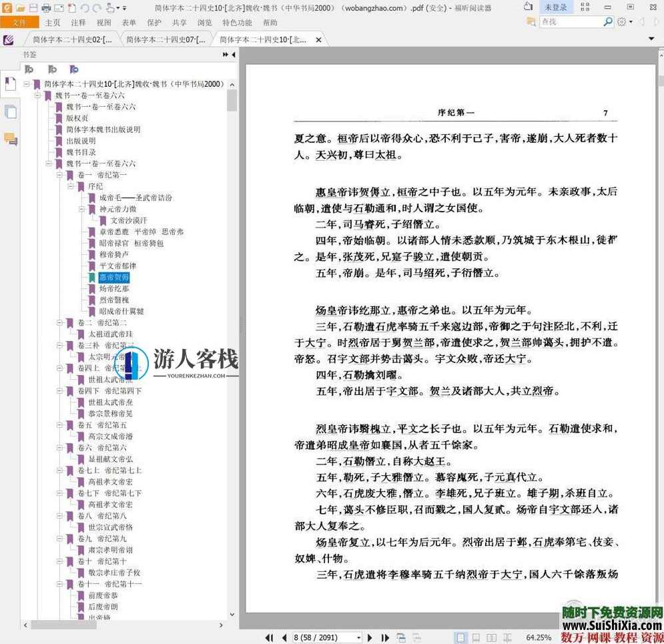
Task: Collapse the 序纪 bookmark branch
Action: pyautogui.click(x=70, y=187)
